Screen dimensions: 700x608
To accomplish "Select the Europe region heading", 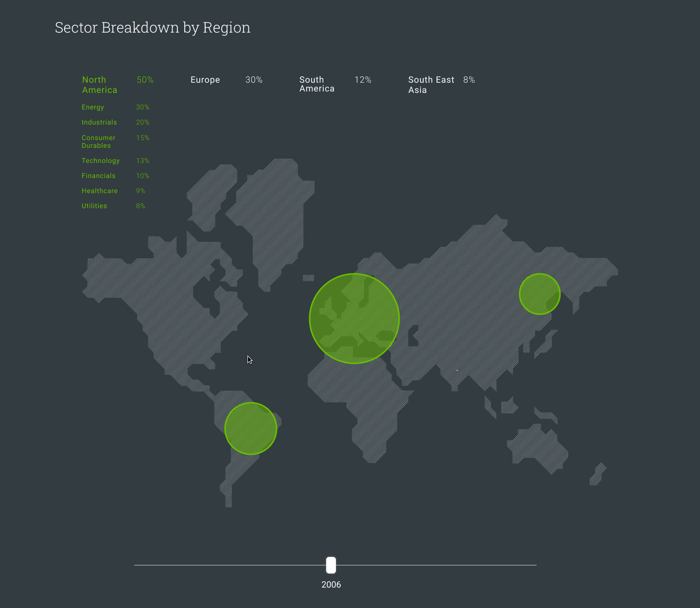I will [x=205, y=80].
